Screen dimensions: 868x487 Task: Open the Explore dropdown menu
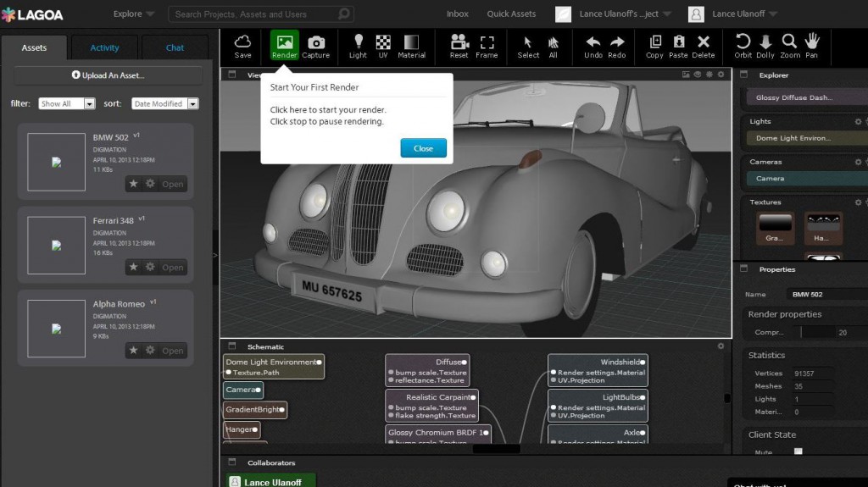click(133, 14)
